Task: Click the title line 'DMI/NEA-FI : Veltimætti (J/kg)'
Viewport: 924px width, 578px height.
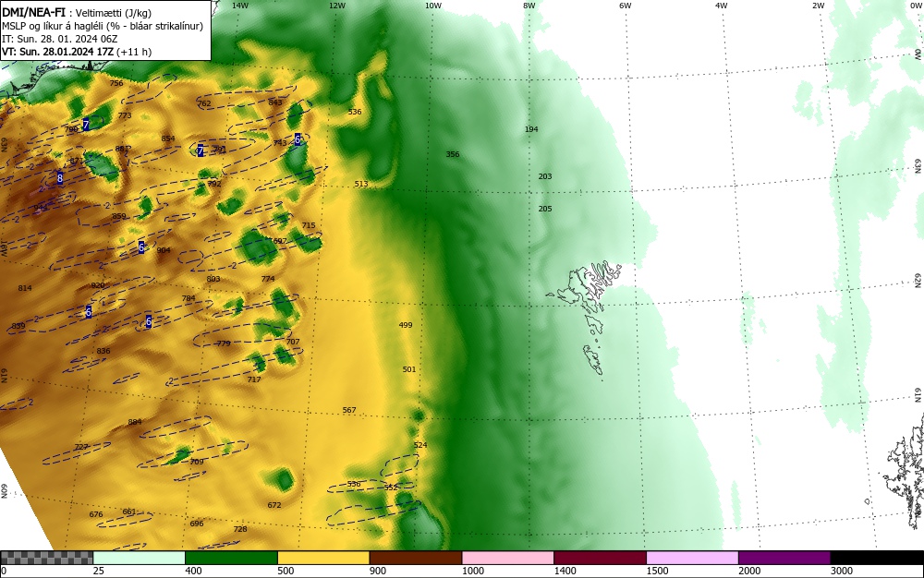Action: click(x=77, y=13)
